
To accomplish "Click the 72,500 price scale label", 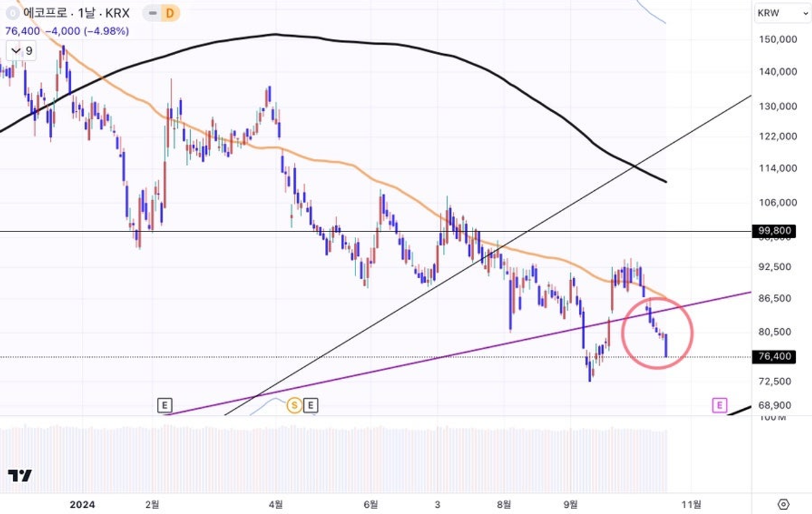I will (776, 381).
